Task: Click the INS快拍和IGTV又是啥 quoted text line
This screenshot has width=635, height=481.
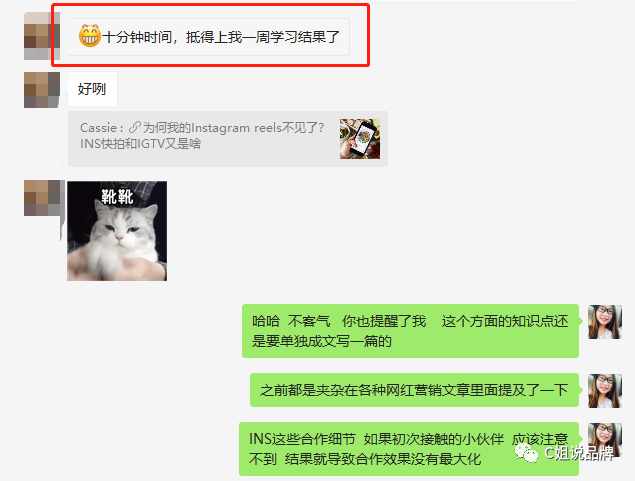Action: point(140,144)
